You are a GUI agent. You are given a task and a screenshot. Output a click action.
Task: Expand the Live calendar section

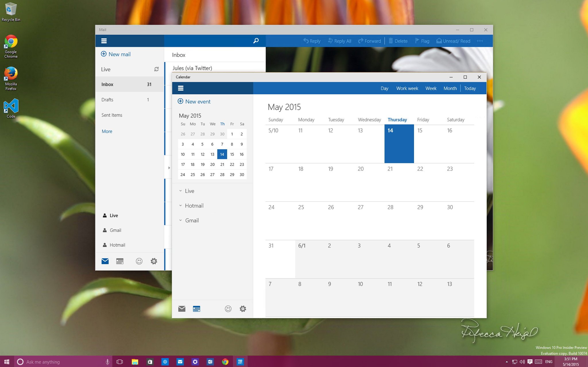click(180, 191)
